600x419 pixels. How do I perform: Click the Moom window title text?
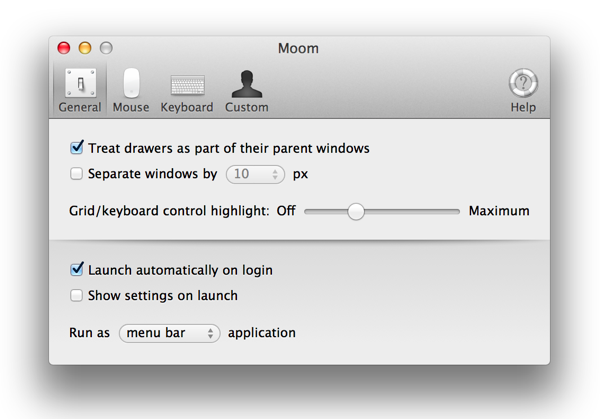click(298, 49)
